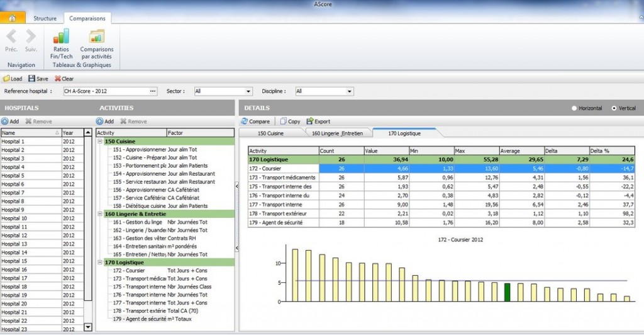Viewport: 644px width, 335px height.
Task: Click the orange Home button
Action: click(x=13, y=18)
